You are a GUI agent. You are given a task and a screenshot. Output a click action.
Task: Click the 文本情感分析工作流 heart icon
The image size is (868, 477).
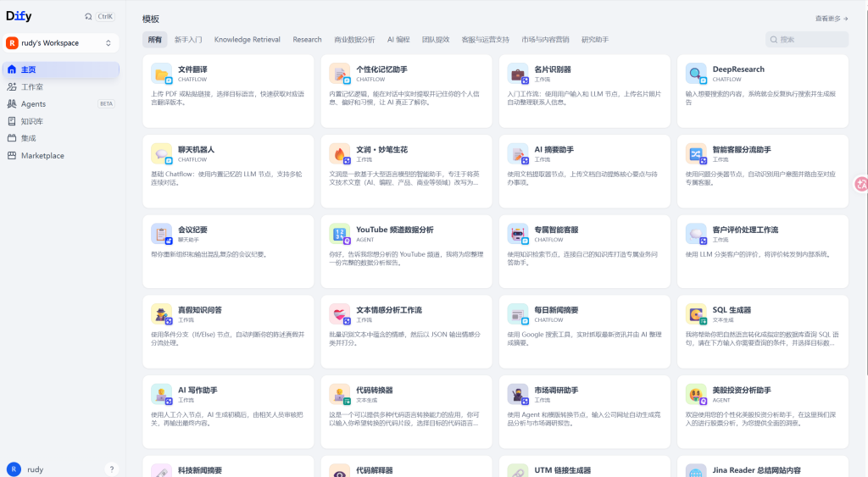pyautogui.click(x=340, y=314)
